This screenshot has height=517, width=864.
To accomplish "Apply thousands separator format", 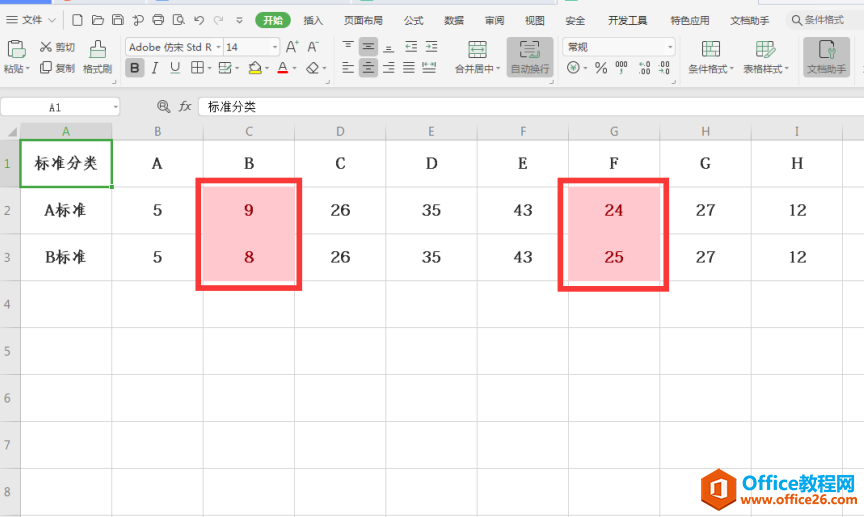I will (x=622, y=68).
